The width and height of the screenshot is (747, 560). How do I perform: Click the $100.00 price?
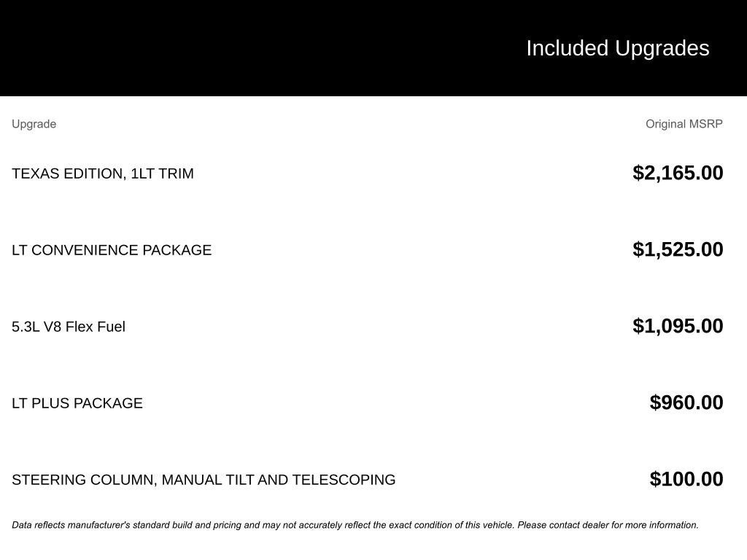(686, 479)
